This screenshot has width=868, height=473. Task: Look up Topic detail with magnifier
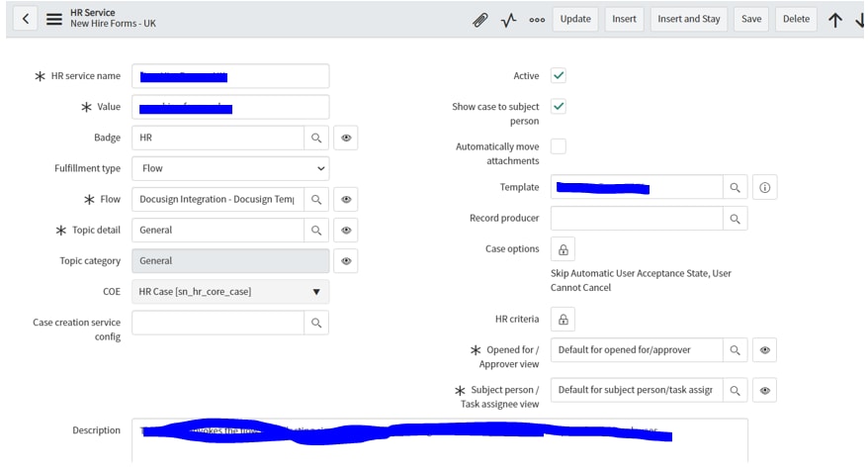pos(316,231)
